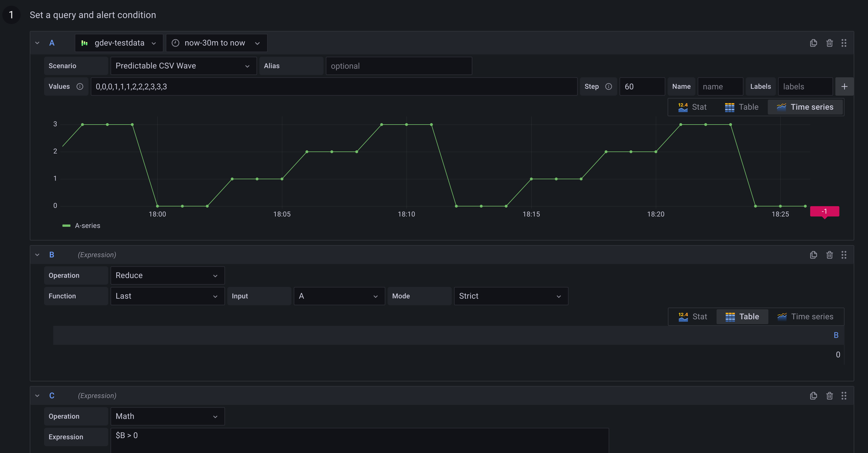Open the gdev-testdata data source dropdown

[x=119, y=43]
